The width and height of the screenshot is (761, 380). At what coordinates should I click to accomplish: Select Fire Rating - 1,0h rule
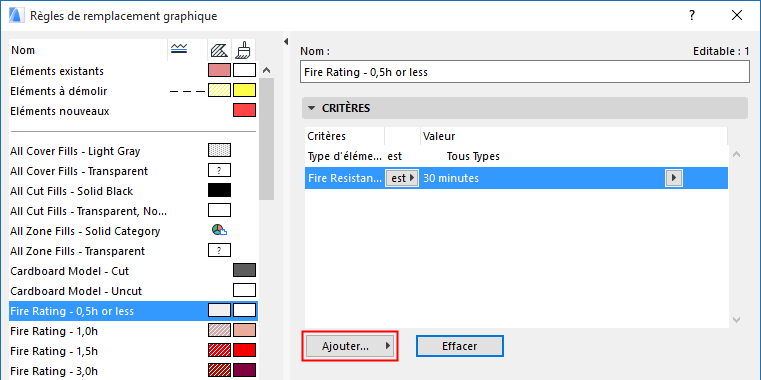[133, 331]
